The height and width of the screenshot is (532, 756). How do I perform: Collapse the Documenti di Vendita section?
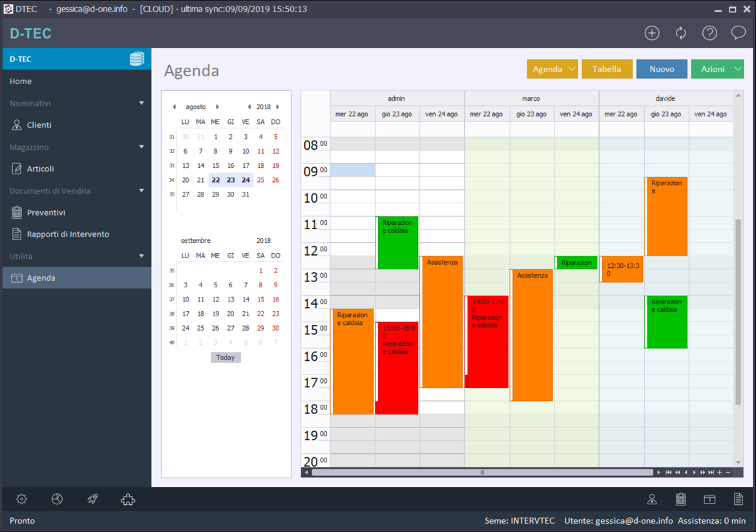142,191
